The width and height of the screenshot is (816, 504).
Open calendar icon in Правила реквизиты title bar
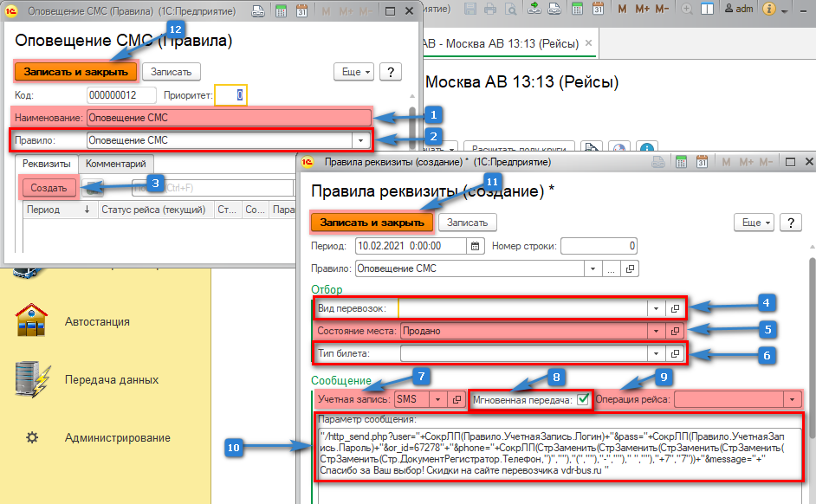pos(701,162)
